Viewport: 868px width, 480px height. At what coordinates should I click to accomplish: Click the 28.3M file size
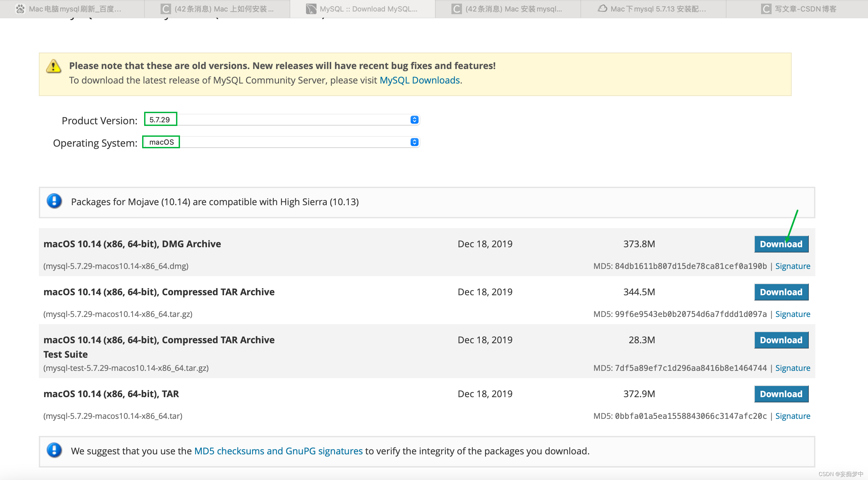pyautogui.click(x=642, y=340)
